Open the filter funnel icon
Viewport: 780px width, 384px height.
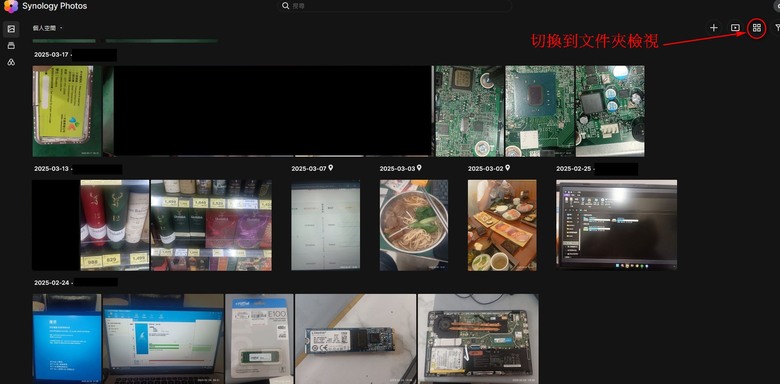(x=777, y=28)
